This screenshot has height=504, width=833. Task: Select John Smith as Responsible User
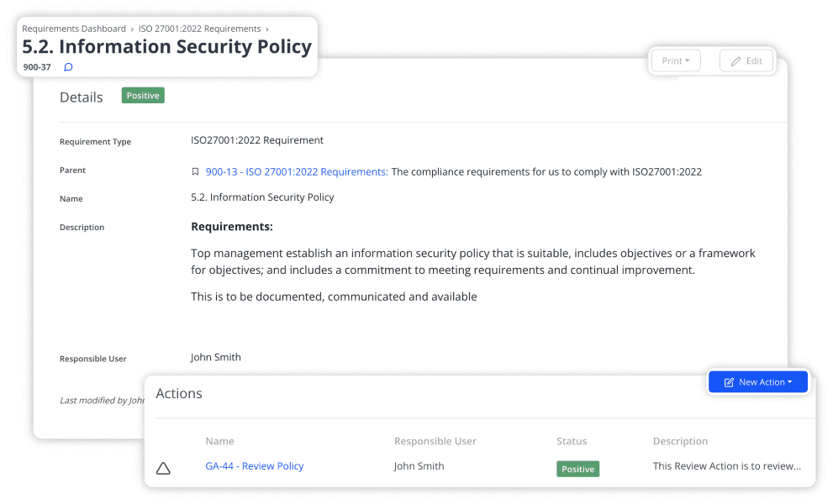click(215, 356)
